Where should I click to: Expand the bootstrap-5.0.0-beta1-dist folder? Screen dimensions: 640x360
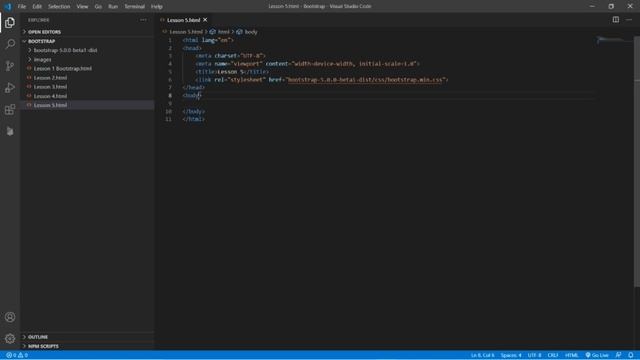[88, 50]
